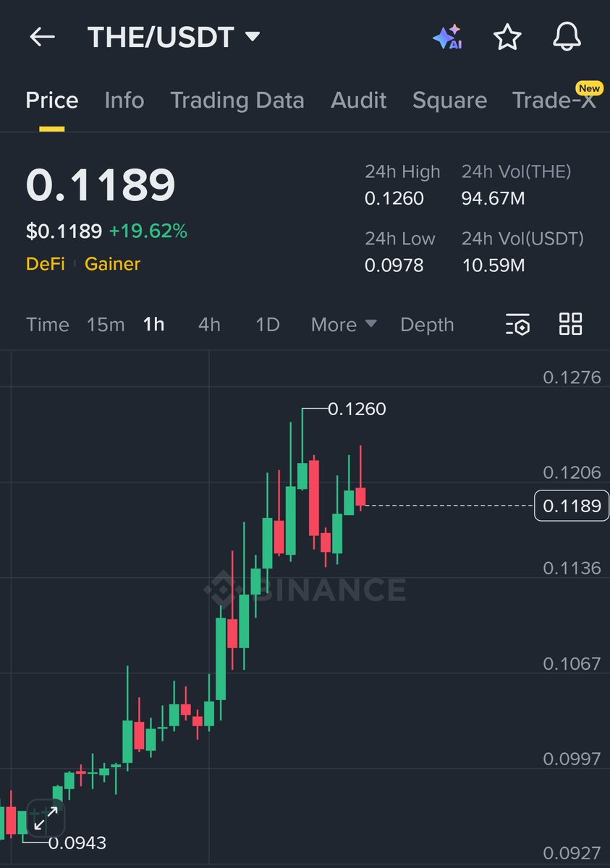Open the Depth chart view
This screenshot has width=610, height=868.
coord(427,325)
